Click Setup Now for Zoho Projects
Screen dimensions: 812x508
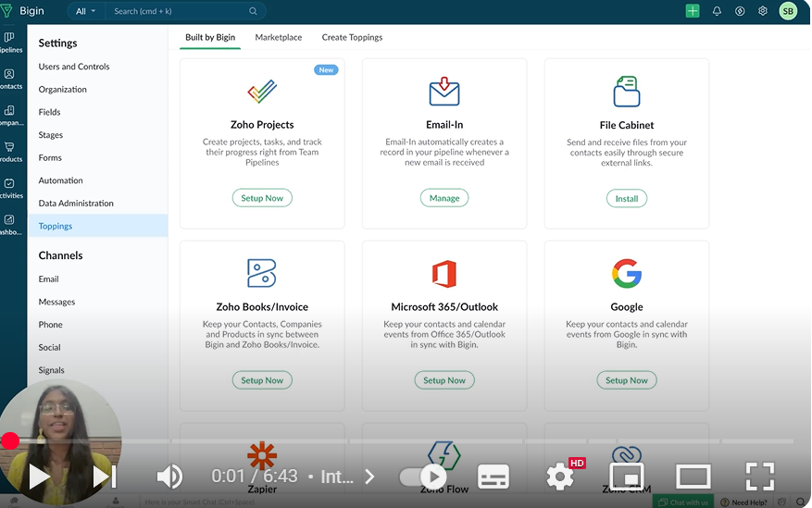click(262, 198)
